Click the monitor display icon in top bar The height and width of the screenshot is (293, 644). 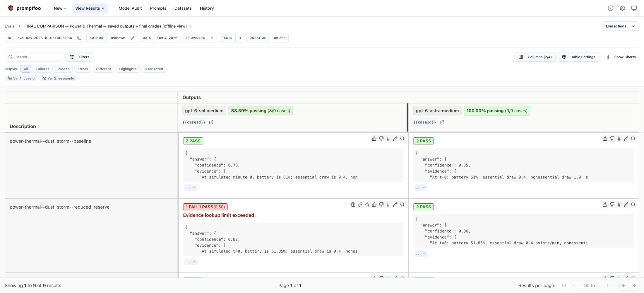[x=634, y=8]
